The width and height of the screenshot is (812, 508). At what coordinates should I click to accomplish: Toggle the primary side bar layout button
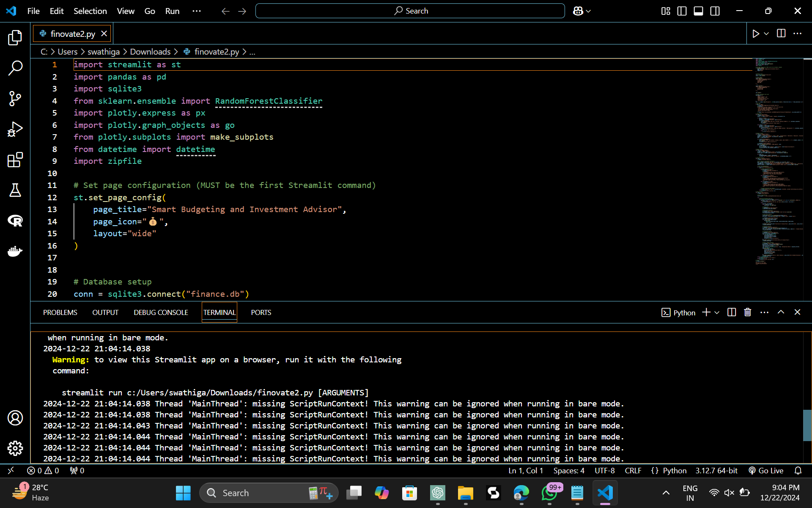[x=682, y=11]
